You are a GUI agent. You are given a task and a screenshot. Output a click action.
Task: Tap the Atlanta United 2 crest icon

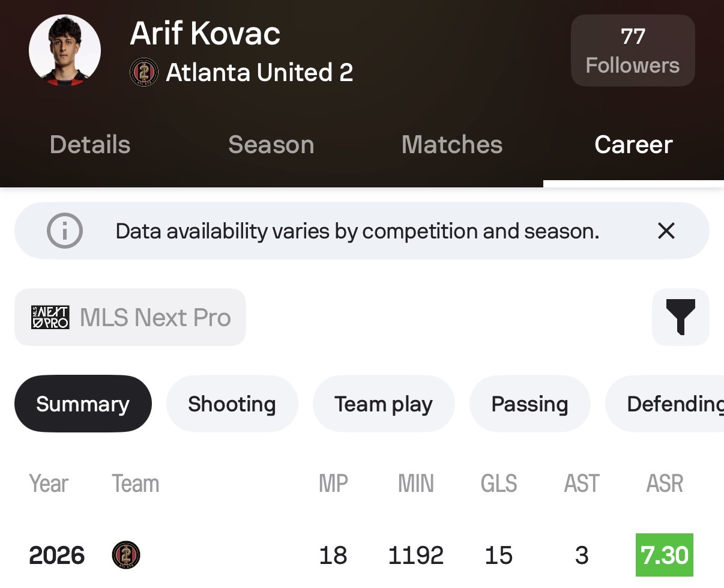click(x=144, y=73)
